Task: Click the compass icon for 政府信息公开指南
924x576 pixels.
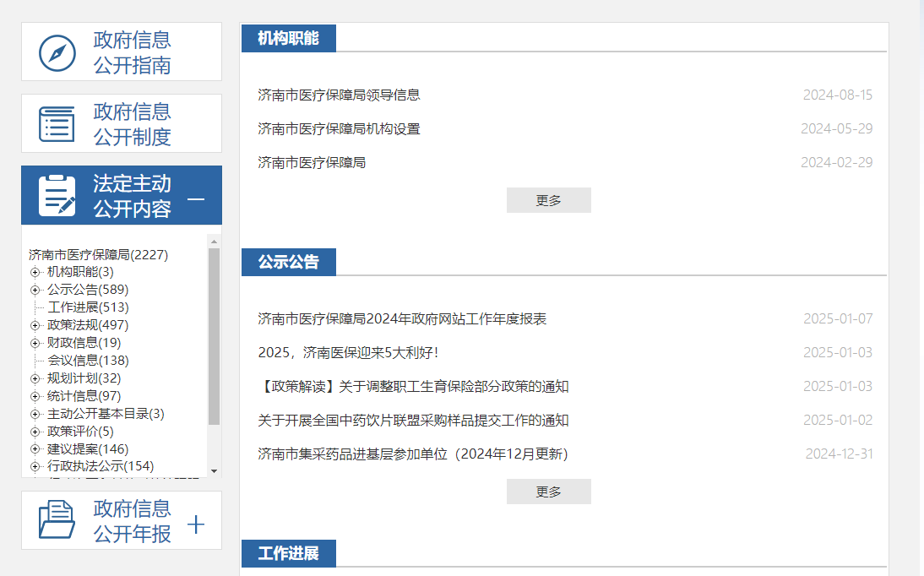Action: 57,53
